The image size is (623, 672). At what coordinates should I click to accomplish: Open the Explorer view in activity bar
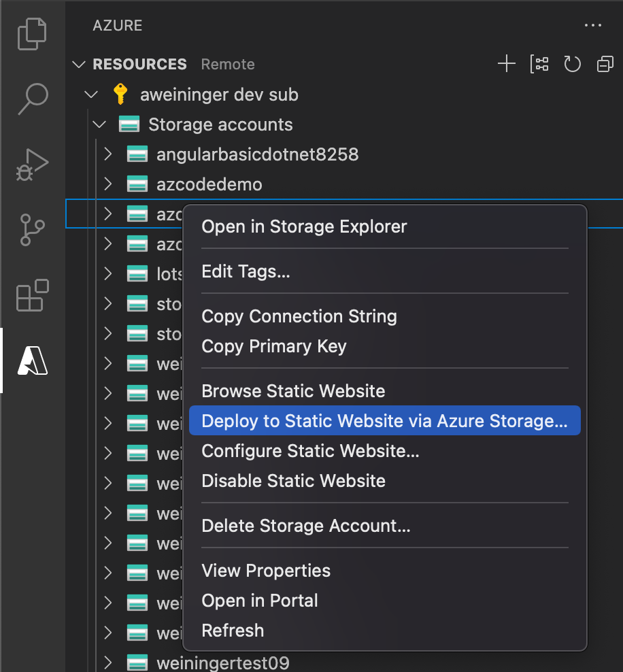coord(32,34)
